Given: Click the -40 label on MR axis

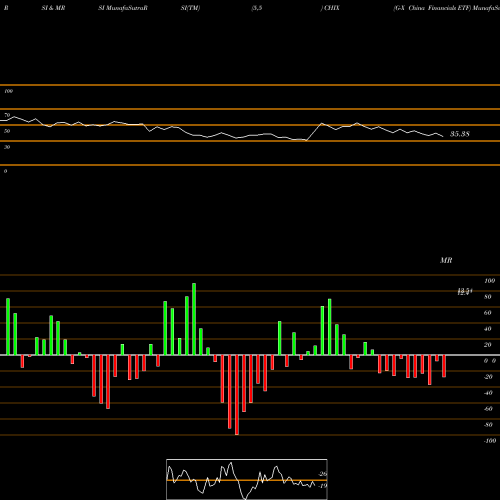Looking at the screenshot, I should [x=488, y=393].
